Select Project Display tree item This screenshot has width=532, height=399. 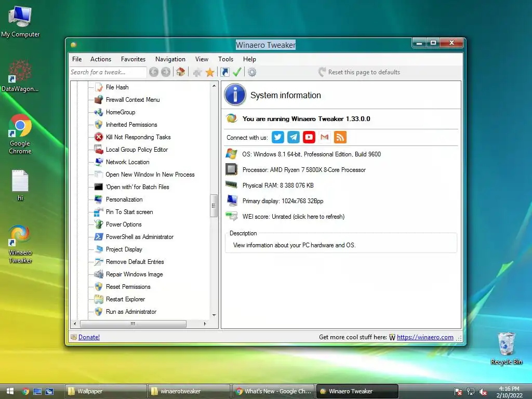point(124,249)
